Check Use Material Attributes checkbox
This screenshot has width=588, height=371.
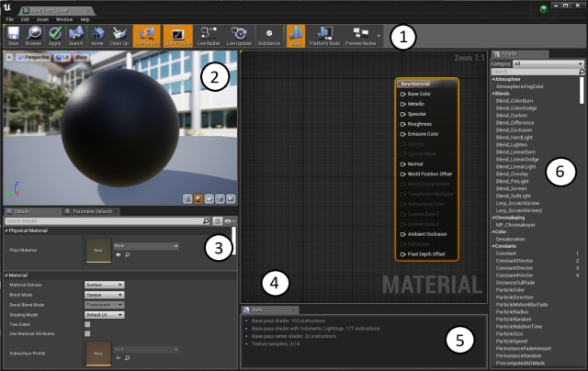coord(87,333)
